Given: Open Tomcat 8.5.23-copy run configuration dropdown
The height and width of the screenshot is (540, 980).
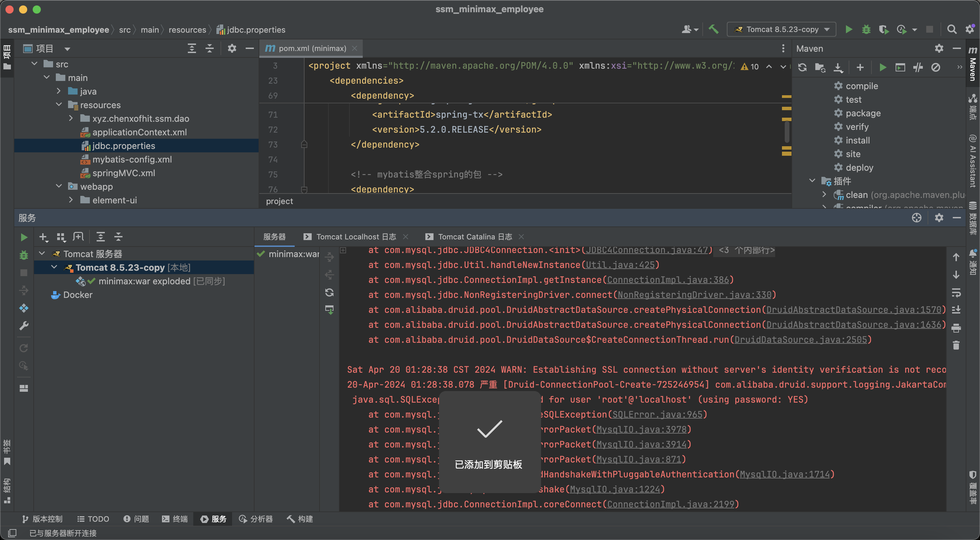Looking at the screenshot, I should pos(782,29).
